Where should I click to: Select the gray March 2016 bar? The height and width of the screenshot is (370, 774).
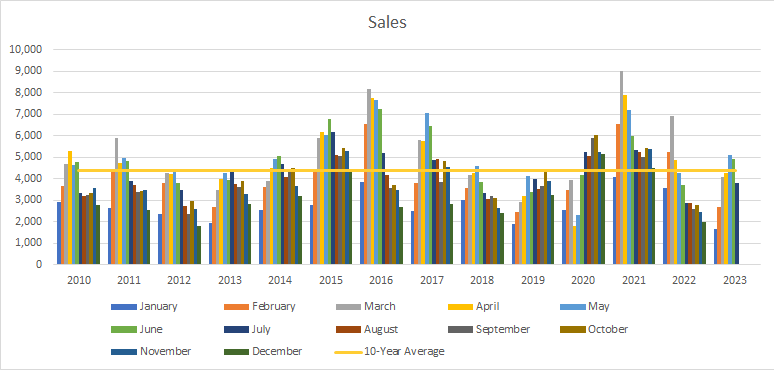point(369,177)
